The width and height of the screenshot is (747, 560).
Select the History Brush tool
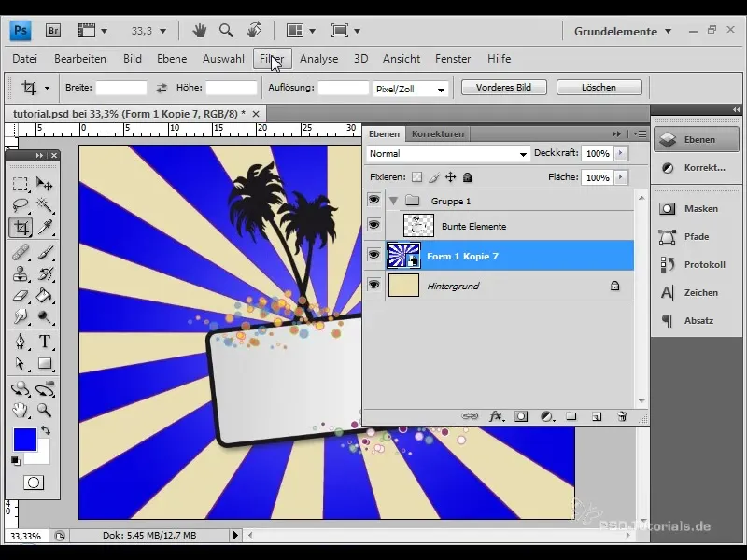coord(45,274)
